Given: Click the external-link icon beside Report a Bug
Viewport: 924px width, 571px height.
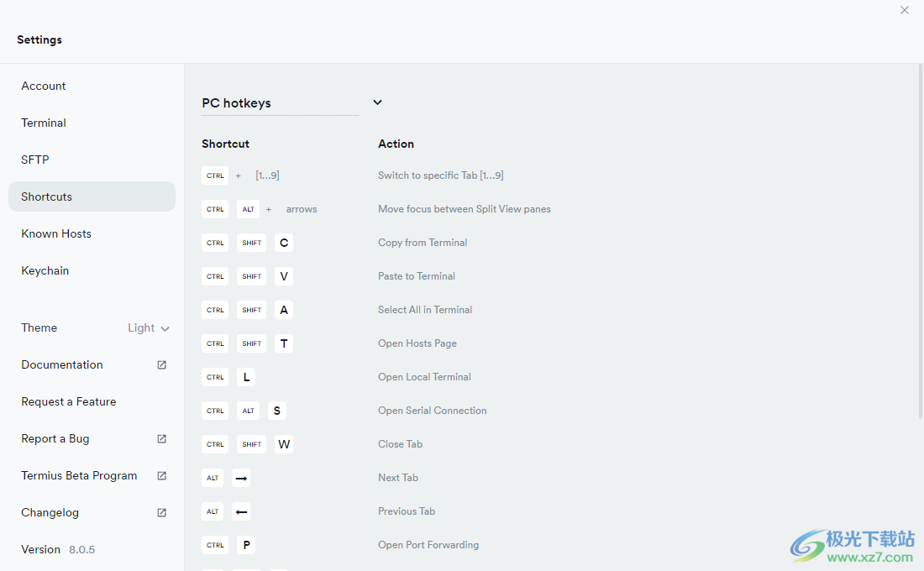Looking at the screenshot, I should (161, 438).
